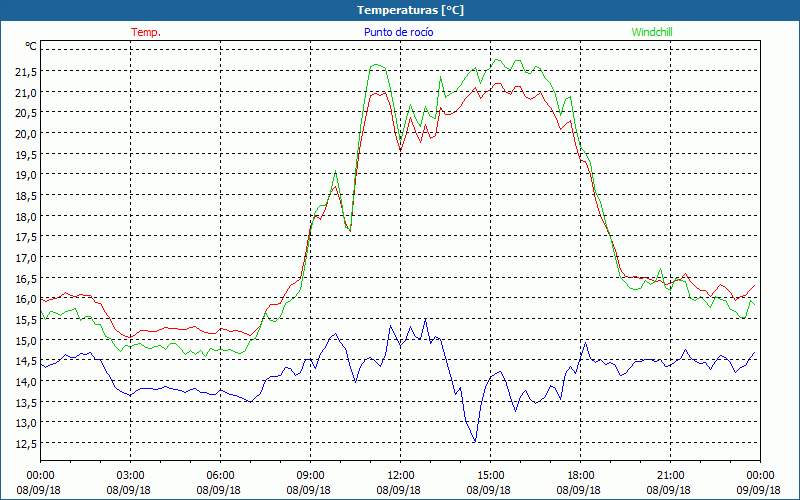Click the 20,5 y-axis value
Screen dimensions: 800x500
26,113
